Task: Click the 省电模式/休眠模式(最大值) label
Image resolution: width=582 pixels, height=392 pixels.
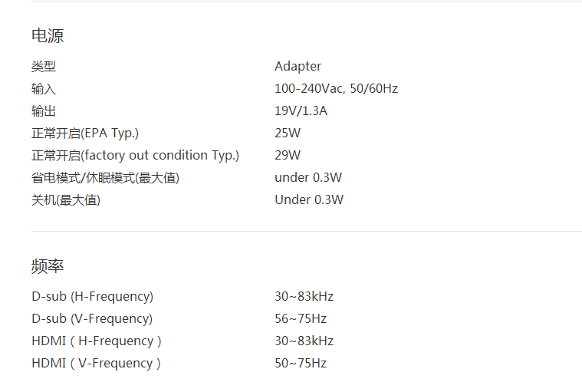Action: pyautogui.click(x=105, y=177)
